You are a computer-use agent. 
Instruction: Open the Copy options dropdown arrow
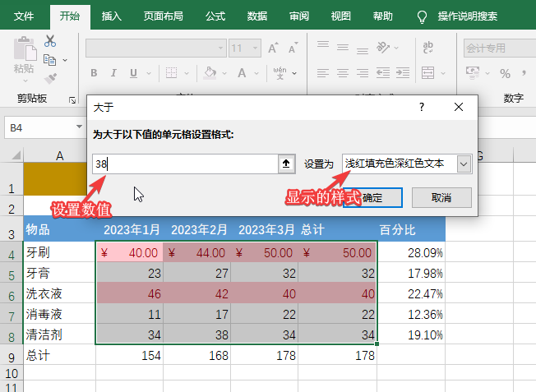point(65,61)
